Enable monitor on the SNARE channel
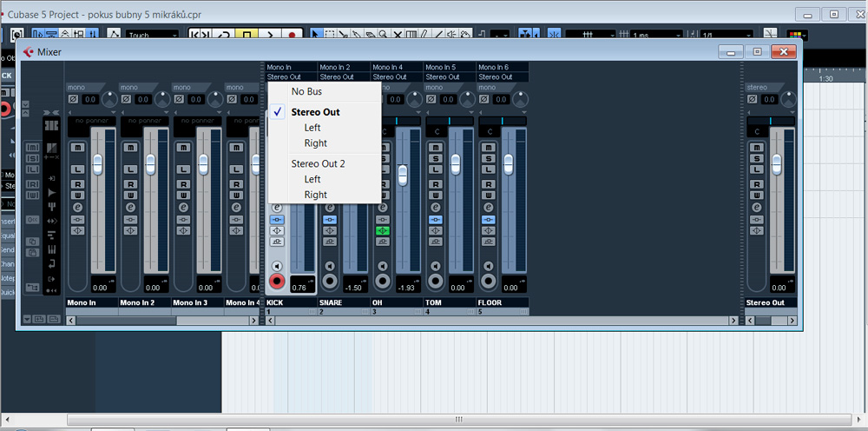 [330, 266]
